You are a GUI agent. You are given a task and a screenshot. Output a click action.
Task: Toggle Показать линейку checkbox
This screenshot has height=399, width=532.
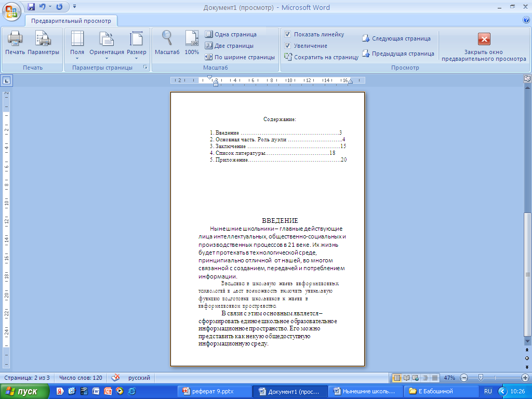[287, 34]
